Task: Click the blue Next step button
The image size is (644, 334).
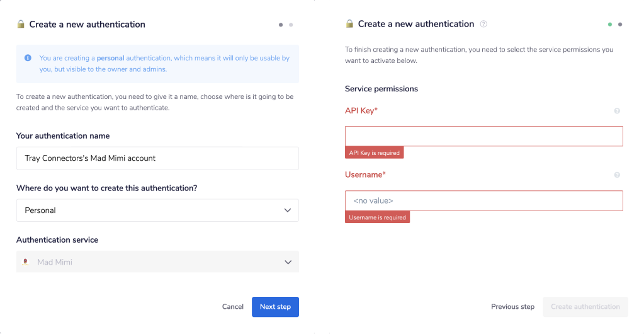Action: point(275,307)
